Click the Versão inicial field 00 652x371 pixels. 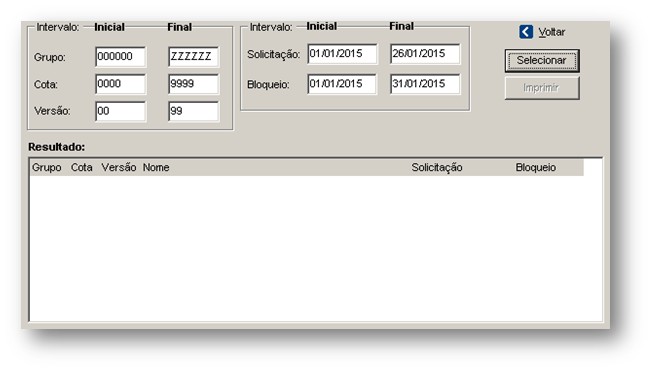click(x=121, y=111)
